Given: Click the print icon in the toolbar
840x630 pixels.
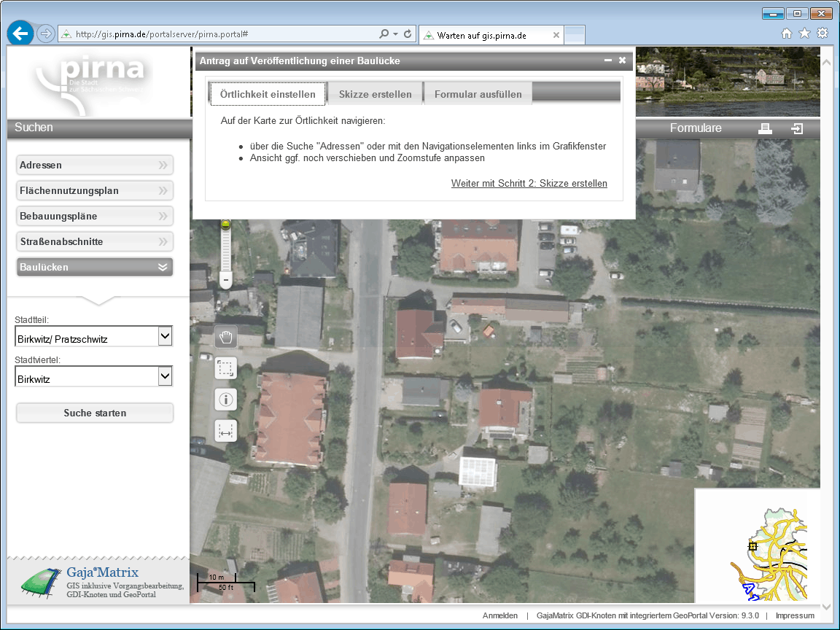Looking at the screenshot, I should click(765, 128).
